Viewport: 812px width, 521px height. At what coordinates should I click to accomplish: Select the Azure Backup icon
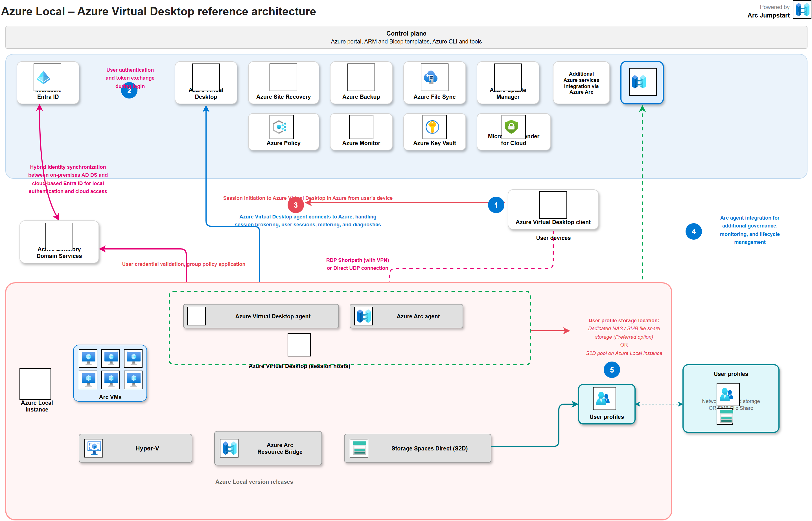361,77
